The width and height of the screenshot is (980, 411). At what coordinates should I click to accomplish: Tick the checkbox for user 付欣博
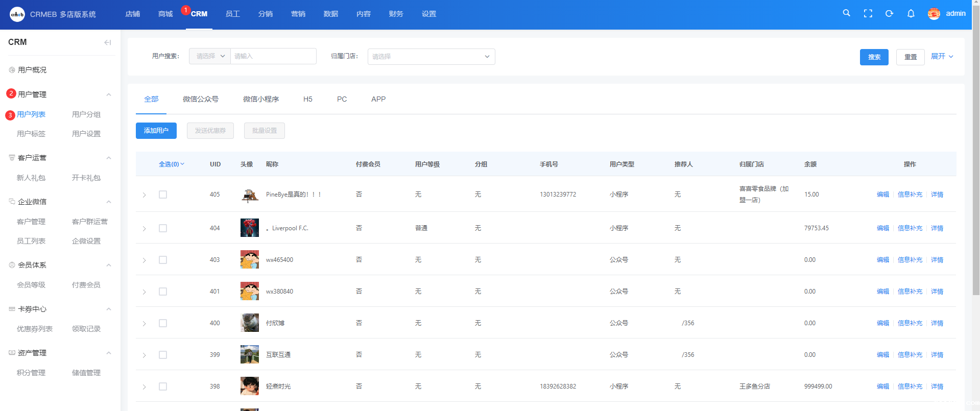coord(163,323)
